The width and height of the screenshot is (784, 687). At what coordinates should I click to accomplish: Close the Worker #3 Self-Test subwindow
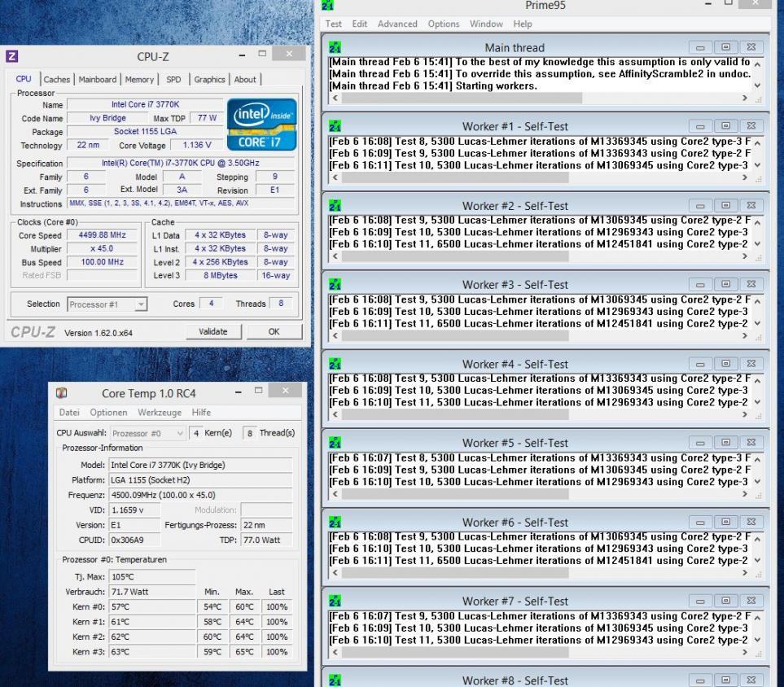(x=751, y=285)
